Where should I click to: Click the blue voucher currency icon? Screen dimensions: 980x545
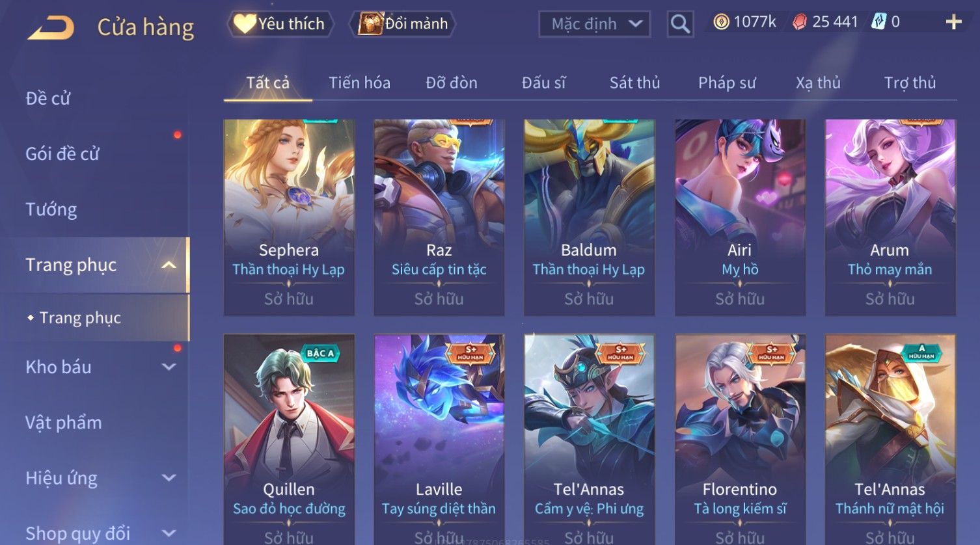tap(879, 22)
